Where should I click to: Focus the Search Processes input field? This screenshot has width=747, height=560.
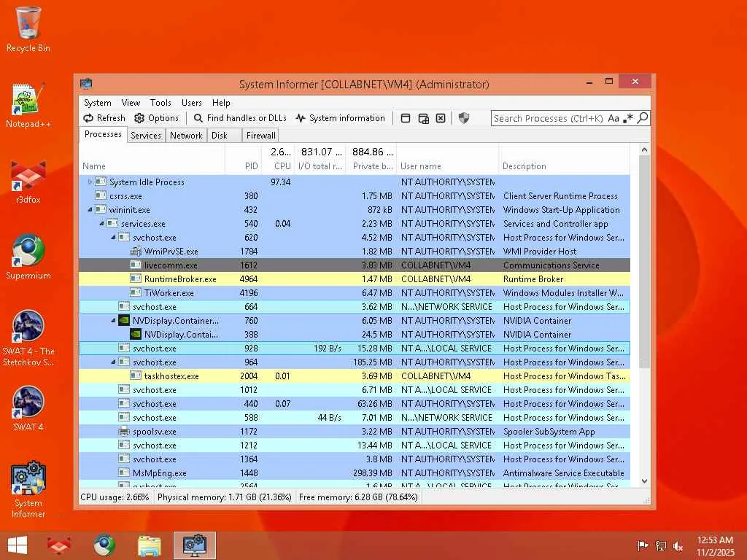[549, 118]
